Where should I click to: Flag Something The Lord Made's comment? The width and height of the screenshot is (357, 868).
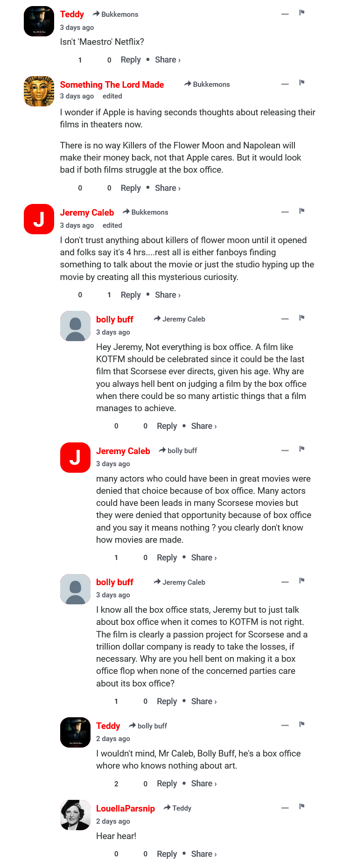coord(302,83)
